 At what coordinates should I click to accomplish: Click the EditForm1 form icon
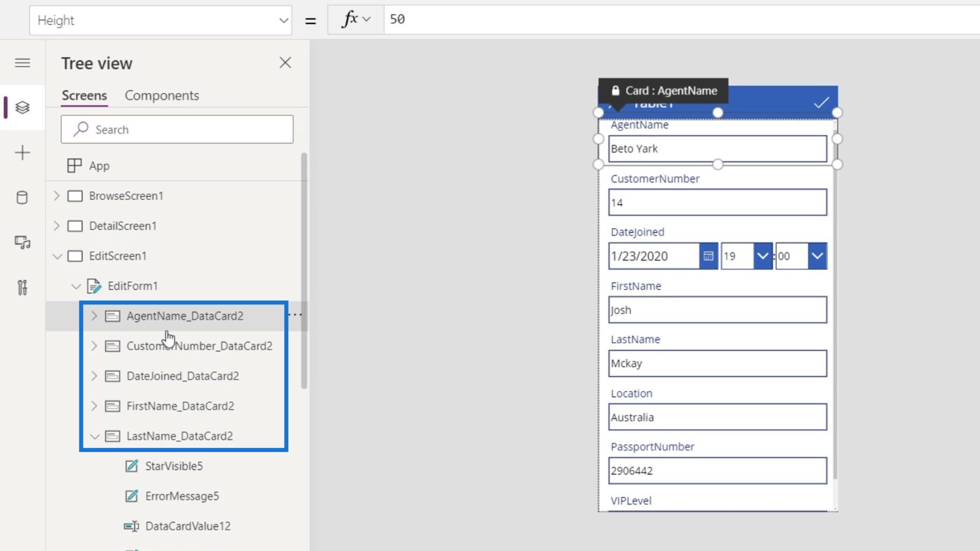[93, 286]
